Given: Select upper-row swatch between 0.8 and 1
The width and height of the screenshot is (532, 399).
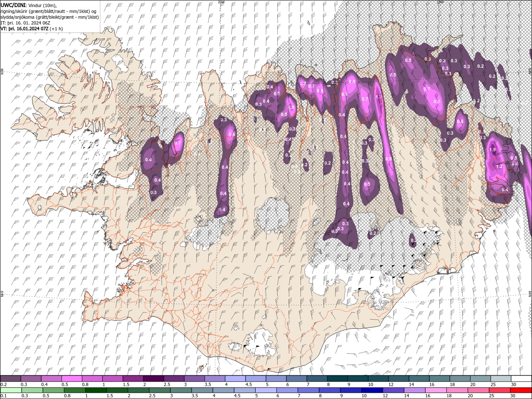Looking at the screenshot, I should (x=92, y=379).
